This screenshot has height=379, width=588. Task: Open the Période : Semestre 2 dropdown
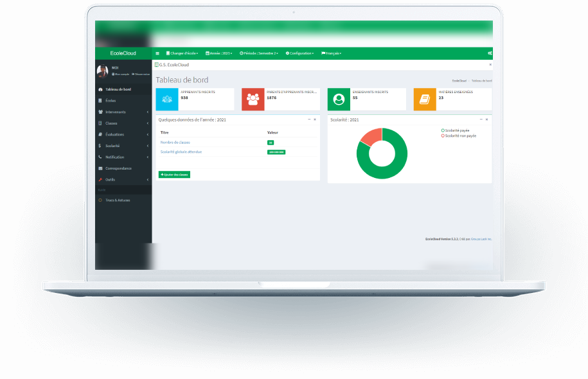[258, 53]
